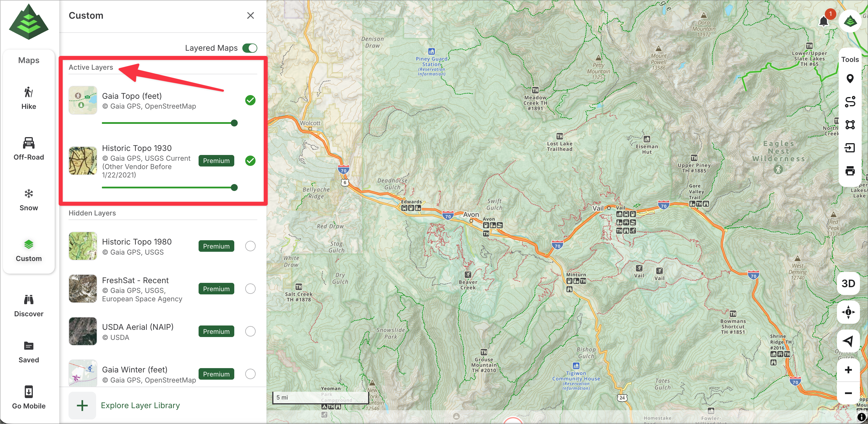Click the import data tool icon
This screenshot has width=868, height=424.
tap(850, 148)
